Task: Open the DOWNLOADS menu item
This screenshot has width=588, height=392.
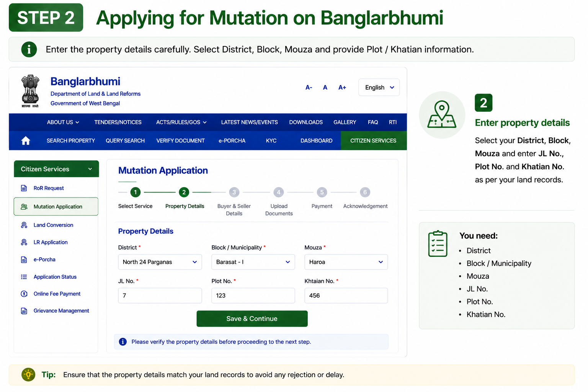Action: (x=306, y=122)
